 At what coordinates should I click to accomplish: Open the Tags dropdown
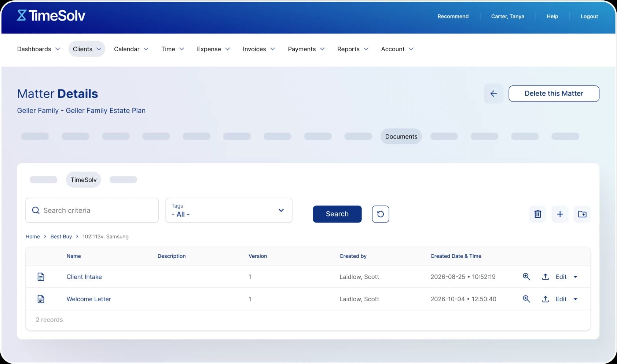coord(229,210)
